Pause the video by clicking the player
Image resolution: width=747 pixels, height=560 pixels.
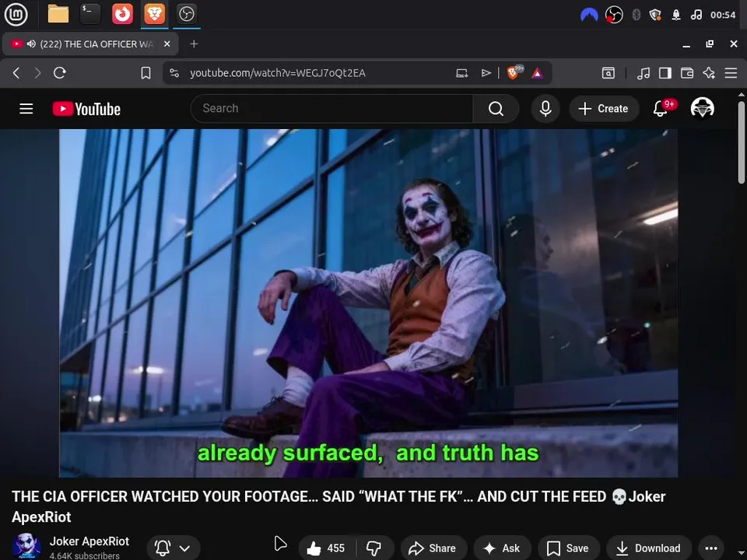[x=368, y=303]
